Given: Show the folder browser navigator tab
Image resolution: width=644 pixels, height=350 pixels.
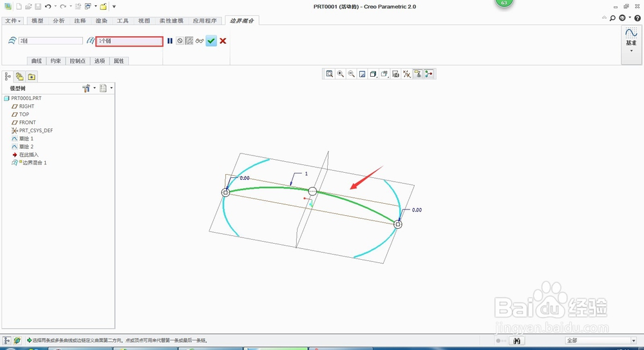Looking at the screenshot, I should pos(19,77).
